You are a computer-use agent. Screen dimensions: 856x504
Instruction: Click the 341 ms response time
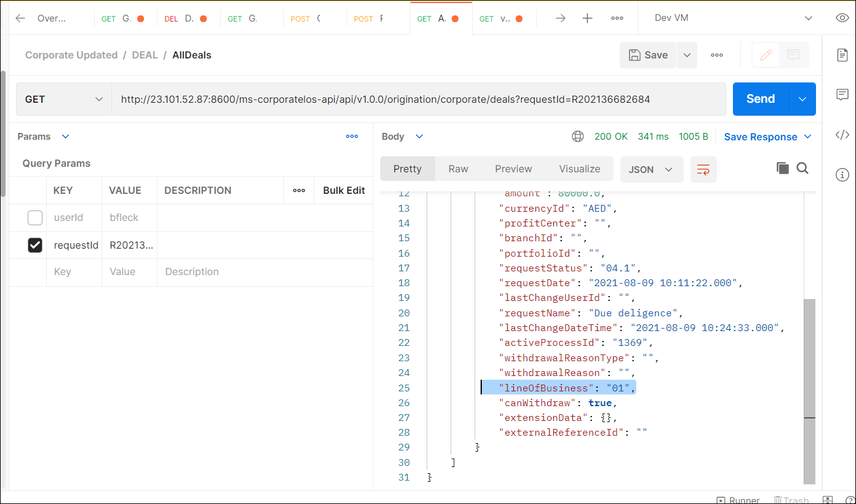point(653,137)
